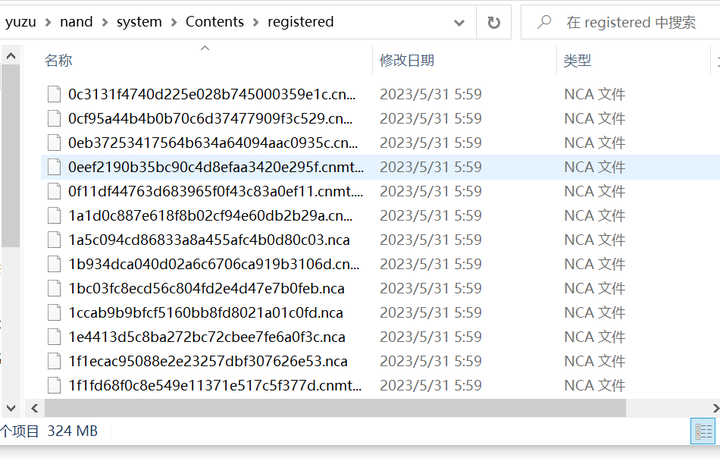This screenshot has width=720, height=461.
Task: Go to system in the breadcrumb path
Action: click(139, 22)
